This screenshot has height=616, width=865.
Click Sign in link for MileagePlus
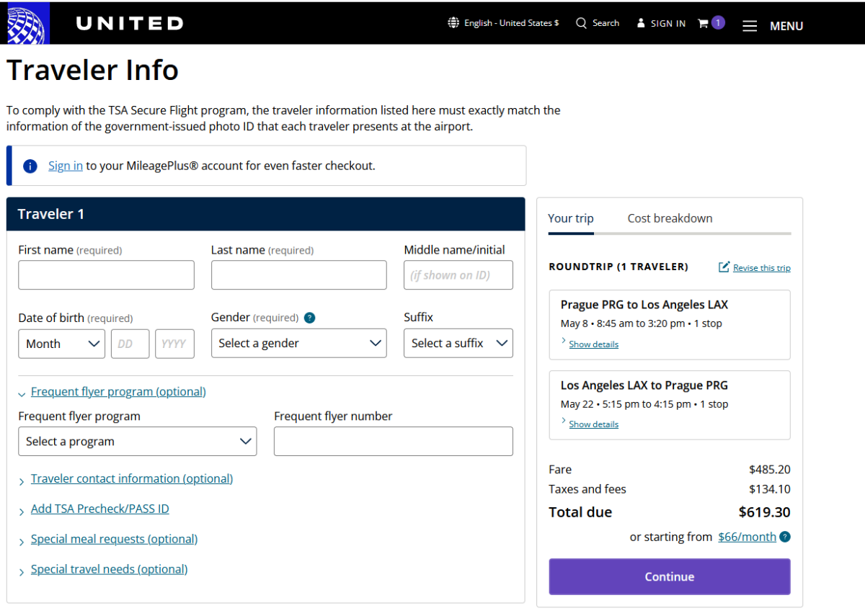click(x=65, y=166)
